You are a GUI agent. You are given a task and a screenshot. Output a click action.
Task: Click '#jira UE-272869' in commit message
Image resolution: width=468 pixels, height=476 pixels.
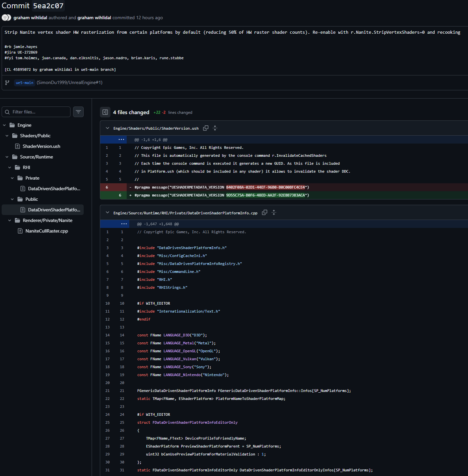tap(21, 52)
